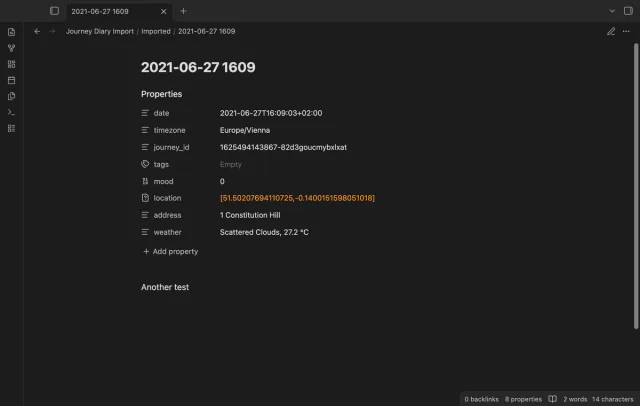Viewport: 640px width, 406px height.
Task: Click the edit pencil icon
Action: [x=611, y=31]
